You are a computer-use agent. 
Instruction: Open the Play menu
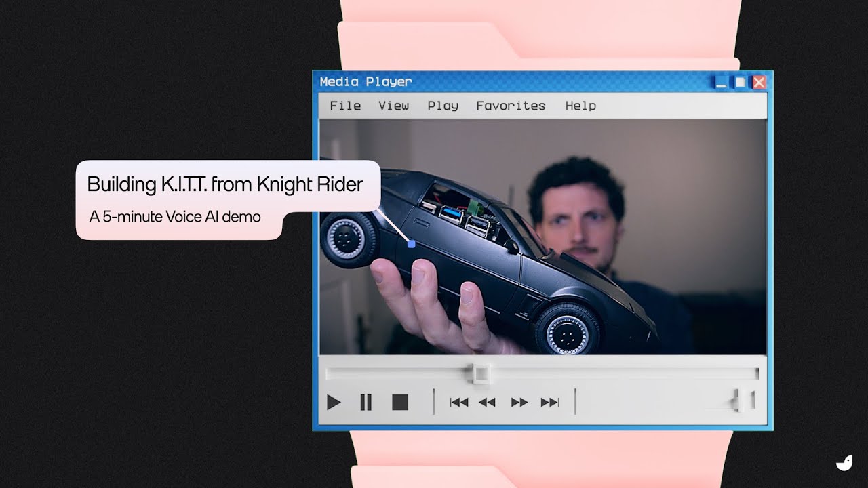443,106
